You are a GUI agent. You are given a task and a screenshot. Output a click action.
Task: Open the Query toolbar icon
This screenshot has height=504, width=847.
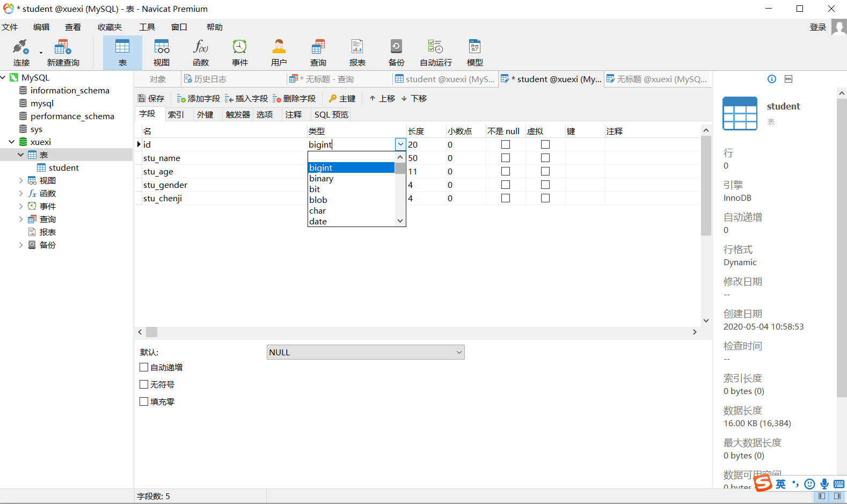pyautogui.click(x=318, y=53)
